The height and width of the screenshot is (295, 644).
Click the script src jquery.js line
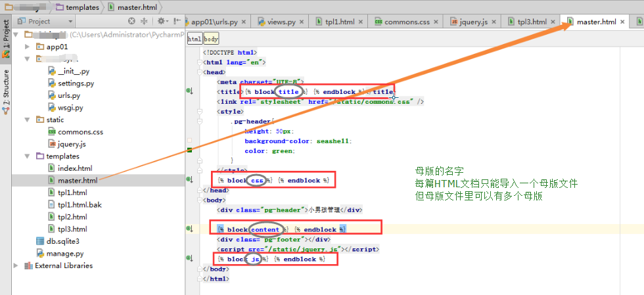click(298, 249)
